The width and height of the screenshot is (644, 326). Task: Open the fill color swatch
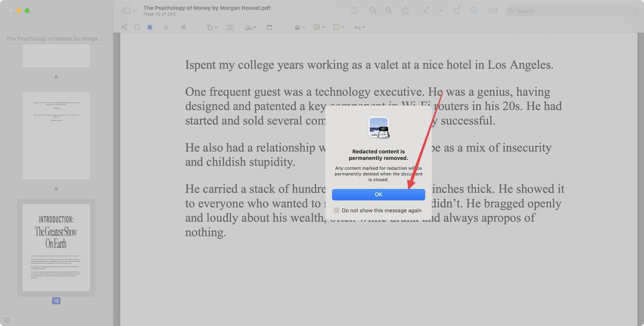pyautogui.click(x=338, y=27)
